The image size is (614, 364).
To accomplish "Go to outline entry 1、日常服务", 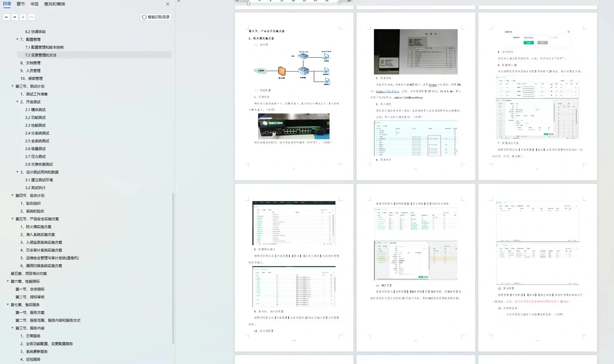I will 30,336.
